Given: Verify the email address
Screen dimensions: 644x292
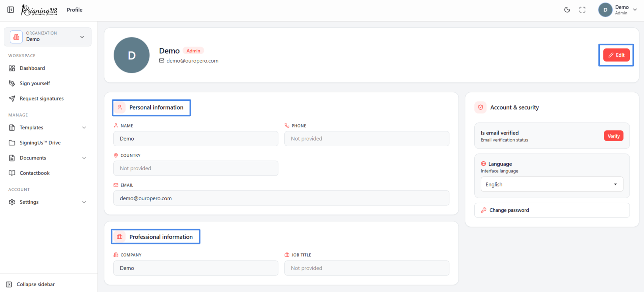Looking at the screenshot, I should (x=614, y=136).
